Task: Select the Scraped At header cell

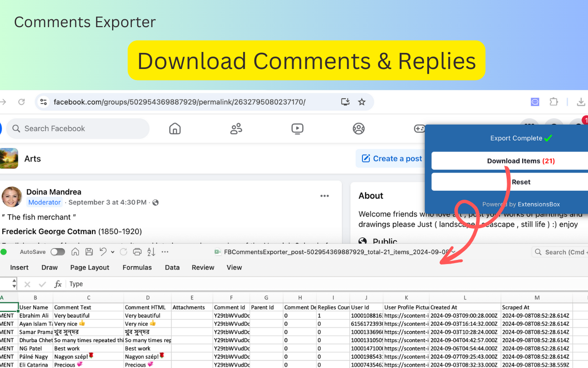Action: (x=537, y=307)
